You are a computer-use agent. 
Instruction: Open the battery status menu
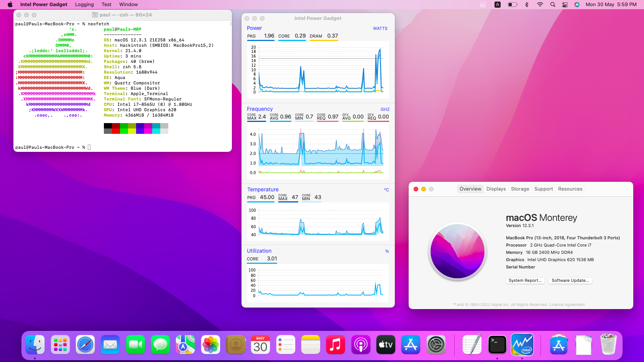point(513,5)
